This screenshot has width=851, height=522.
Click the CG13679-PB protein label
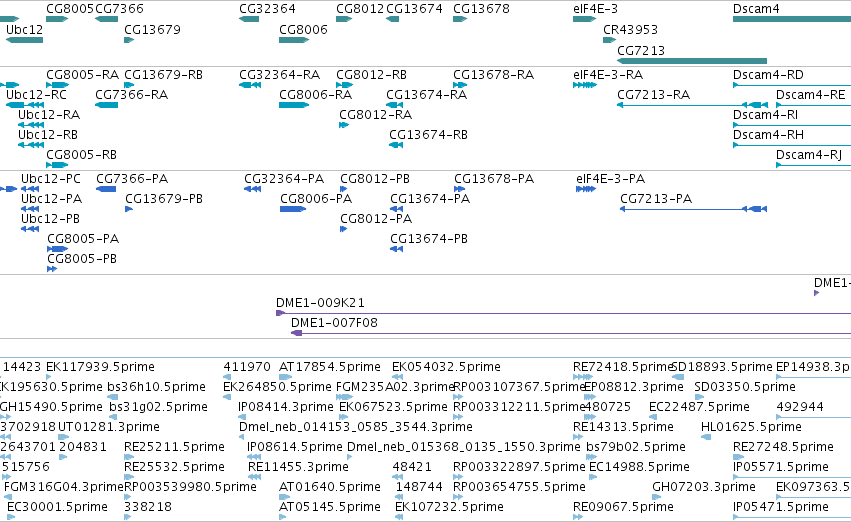[x=164, y=199]
